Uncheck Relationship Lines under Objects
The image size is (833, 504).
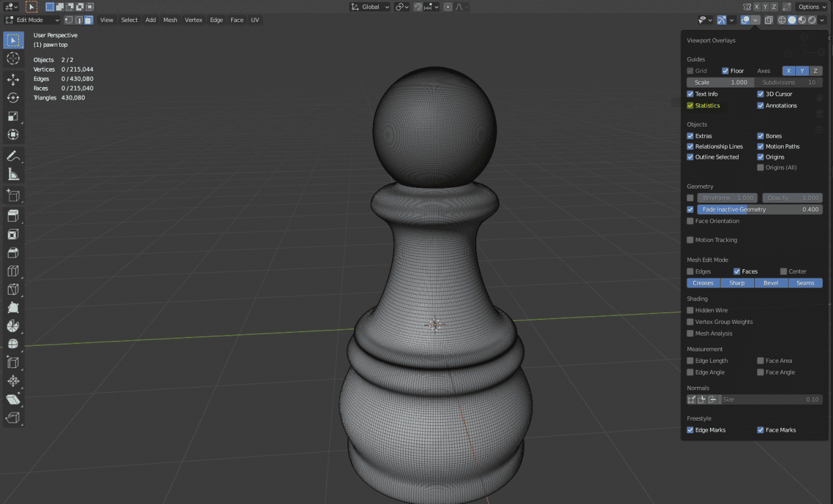click(690, 146)
